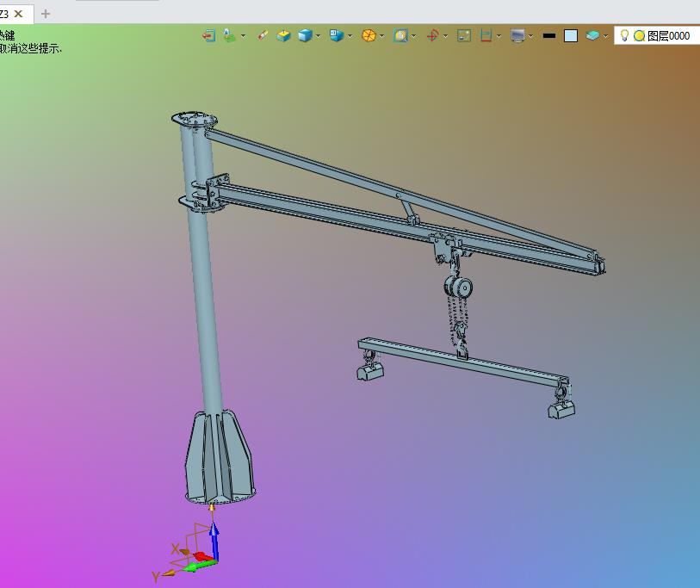Viewport: 700px width, 588px height.
Task: Select the top flange plate of column
Action: 195,119
